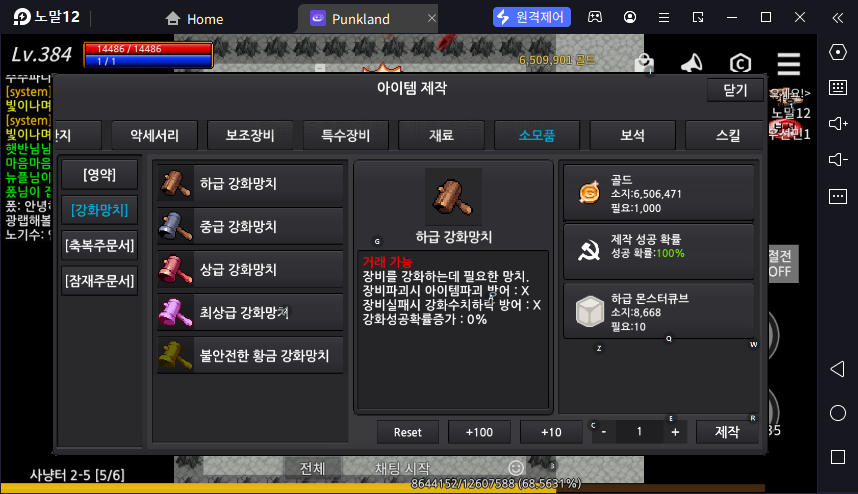Click the Android home circle button

click(x=838, y=413)
